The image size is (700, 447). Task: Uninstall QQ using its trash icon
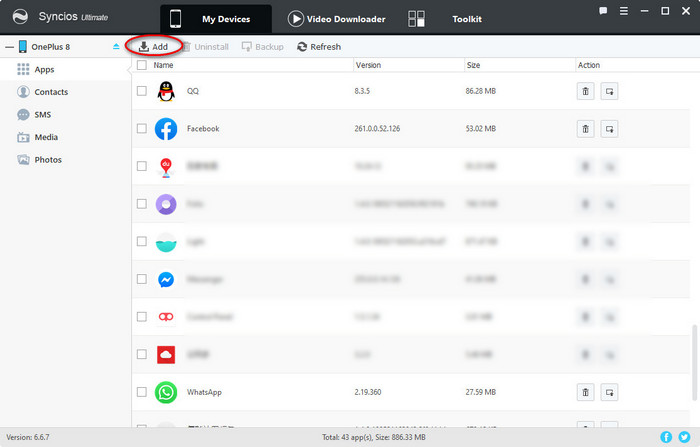(585, 91)
